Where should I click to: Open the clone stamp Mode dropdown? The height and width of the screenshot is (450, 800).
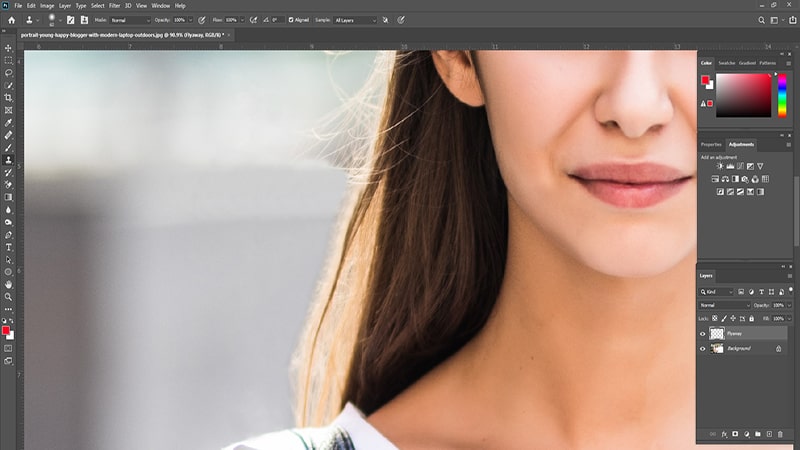[x=130, y=20]
